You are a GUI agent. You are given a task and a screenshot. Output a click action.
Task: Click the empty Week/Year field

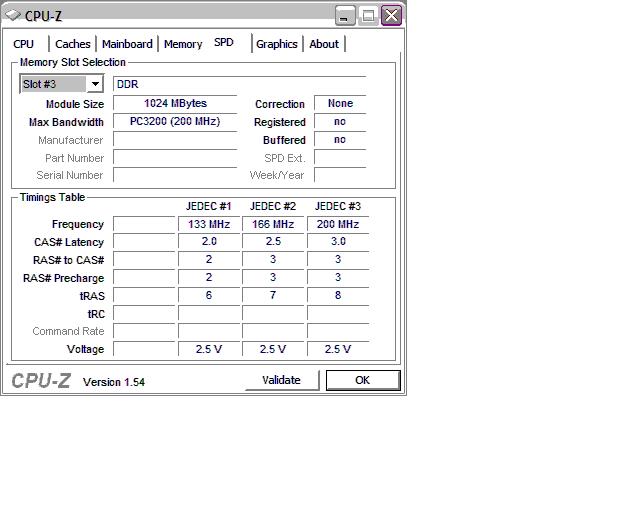(x=340, y=175)
